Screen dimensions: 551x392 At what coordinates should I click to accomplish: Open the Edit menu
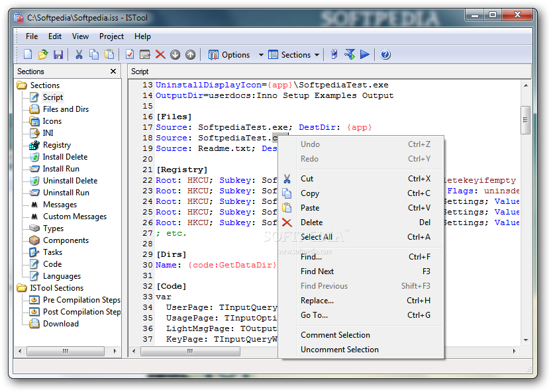(x=55, y=36)
